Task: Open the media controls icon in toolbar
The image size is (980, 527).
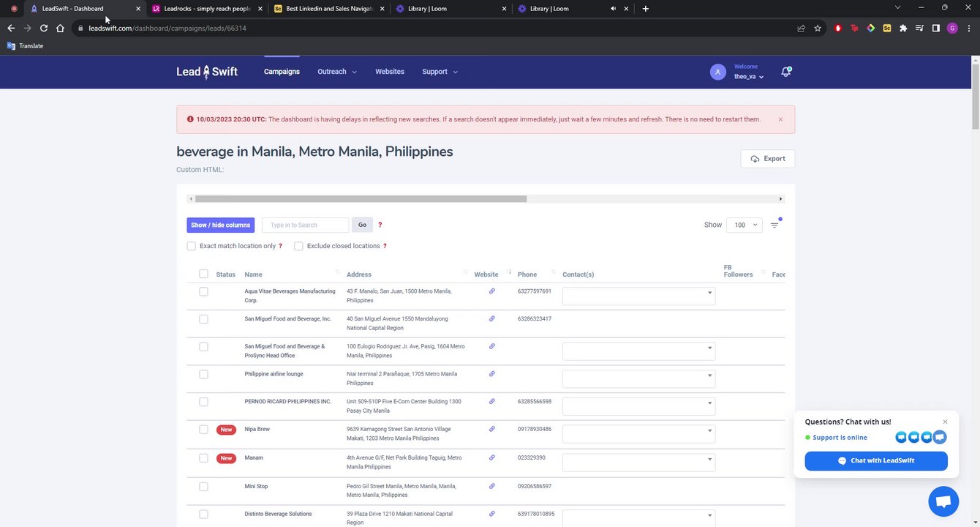Action: [x=919, y=28]
